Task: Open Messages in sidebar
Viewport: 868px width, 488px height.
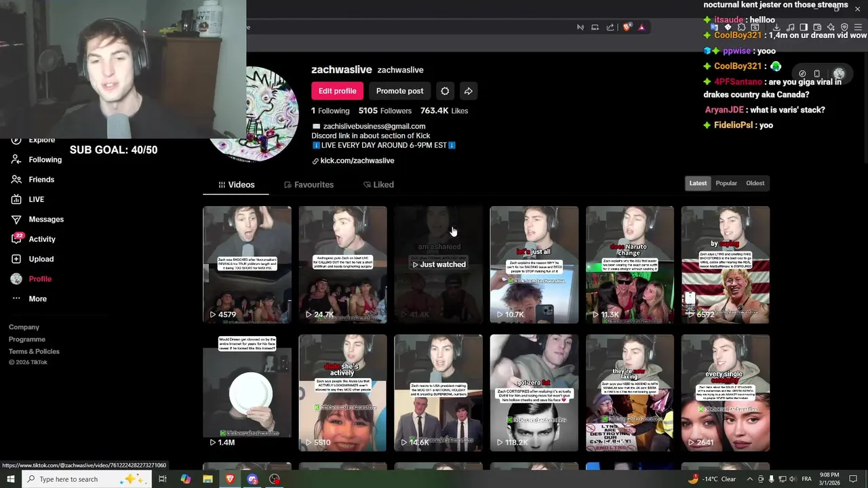Action: pos(37,219)
